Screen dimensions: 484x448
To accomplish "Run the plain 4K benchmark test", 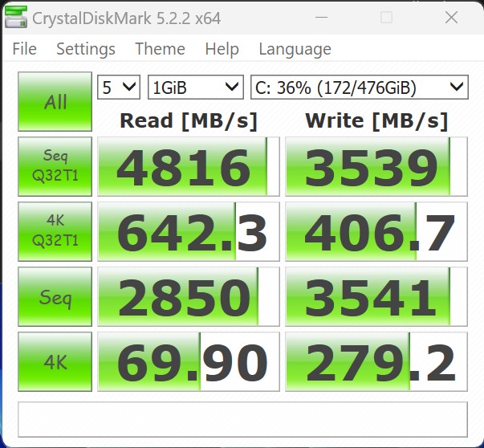I will (x=55, y=362).
